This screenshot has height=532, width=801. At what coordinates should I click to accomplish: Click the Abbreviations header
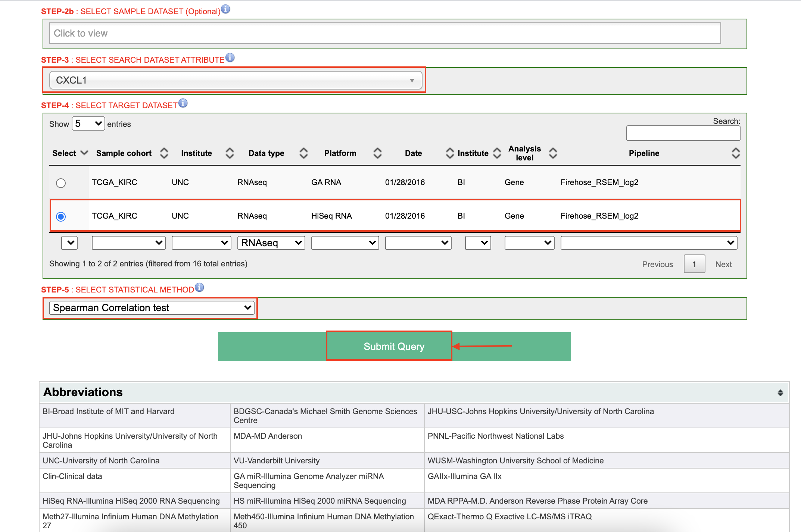[x=414, y=392]
